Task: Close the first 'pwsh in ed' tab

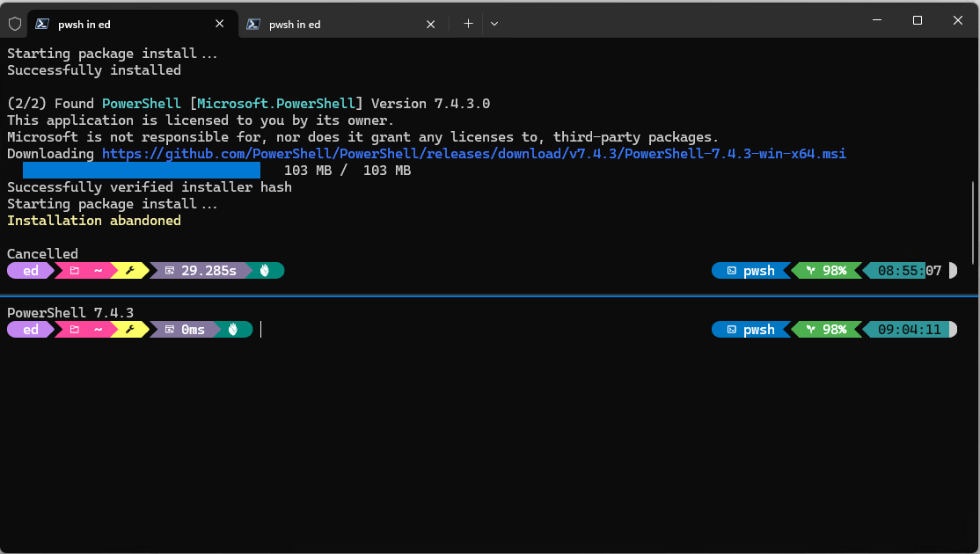Action: [x=219, y=24]
